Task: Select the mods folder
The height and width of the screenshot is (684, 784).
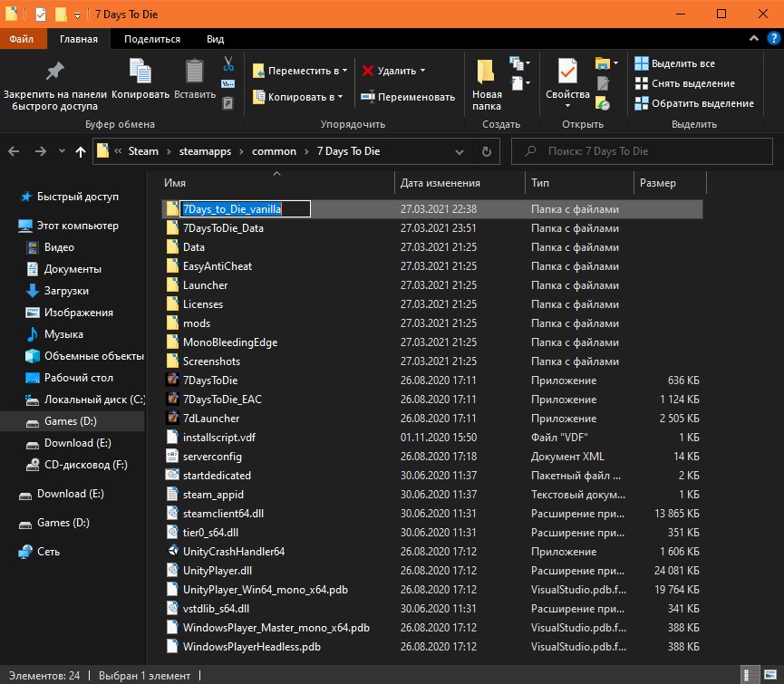Action: [x=197, y=323]
